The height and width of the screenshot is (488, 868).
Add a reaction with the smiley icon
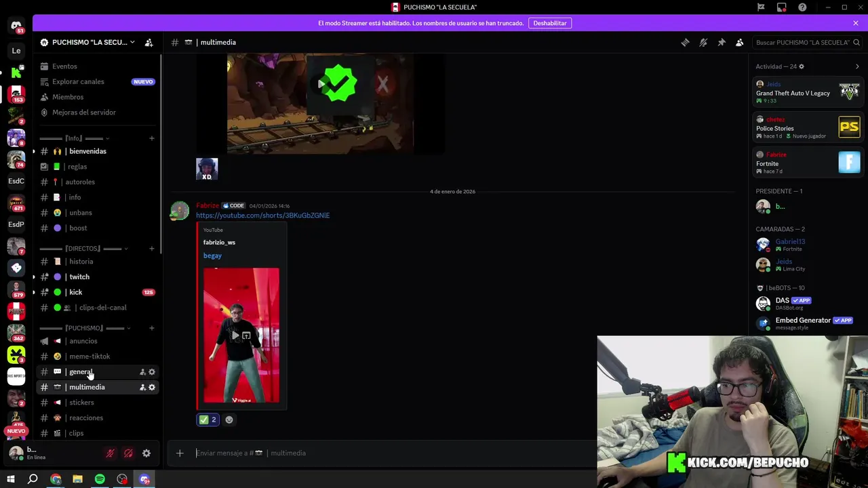[229, 420]
